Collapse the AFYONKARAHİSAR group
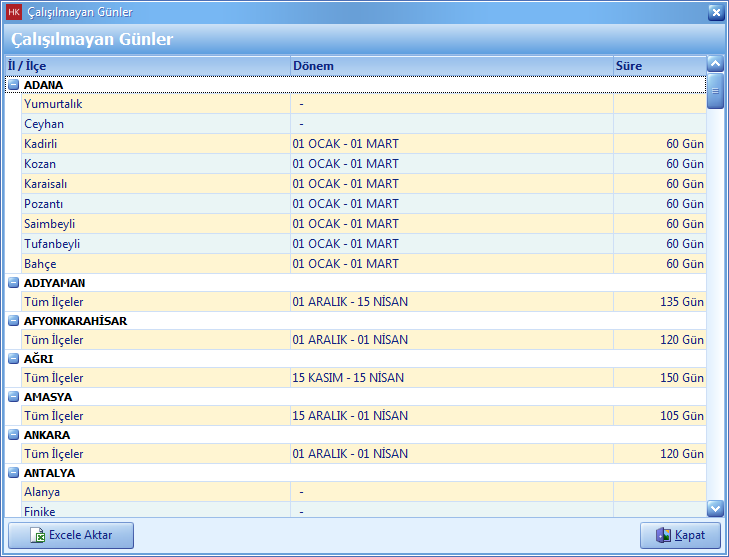The height and width of the screenshot is (557, 729). (x=13, y=321)
